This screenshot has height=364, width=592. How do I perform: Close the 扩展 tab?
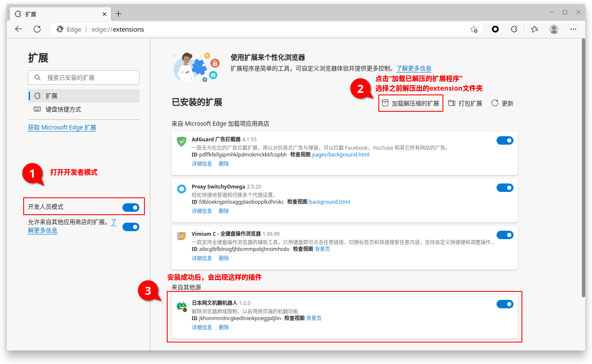(104, 14)
